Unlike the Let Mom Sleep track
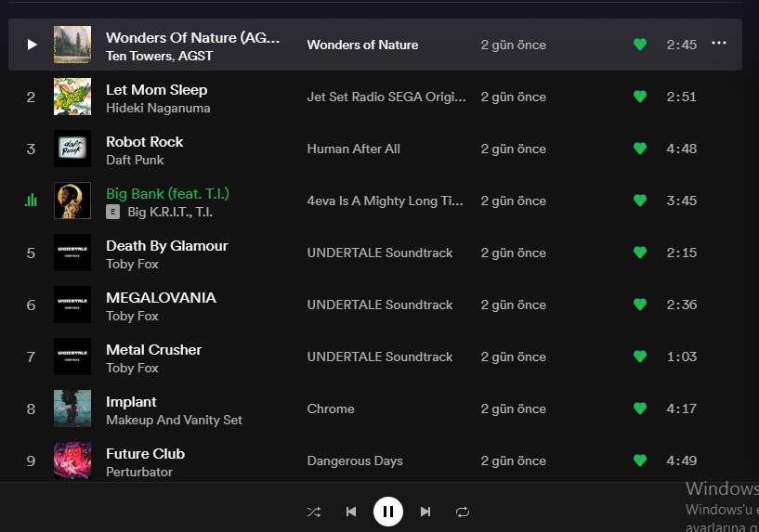 point(640,97)
